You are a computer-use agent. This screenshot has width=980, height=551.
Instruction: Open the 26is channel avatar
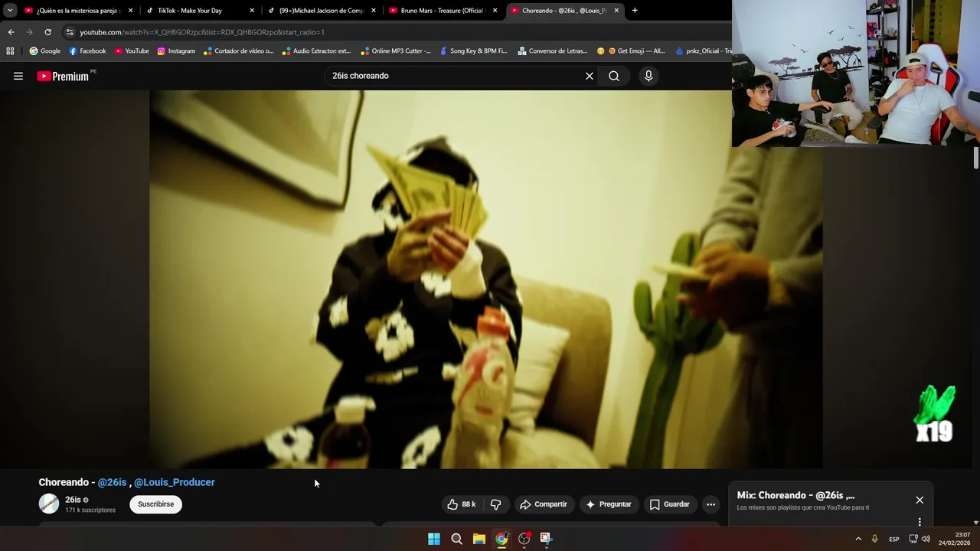[49, 504]
